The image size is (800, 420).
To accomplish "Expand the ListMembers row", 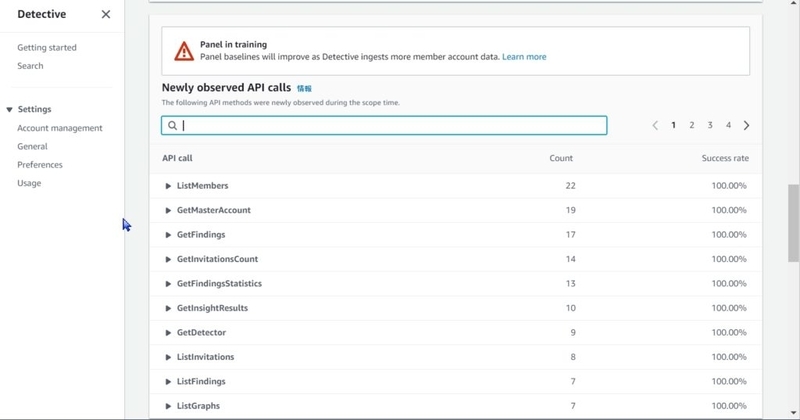I will (x=168, y=186).
